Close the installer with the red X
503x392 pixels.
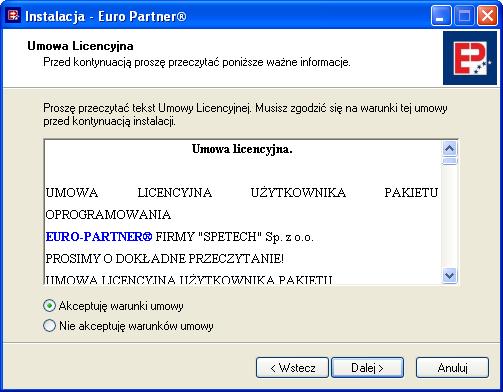pyautogui.click(x=487, y=16)
